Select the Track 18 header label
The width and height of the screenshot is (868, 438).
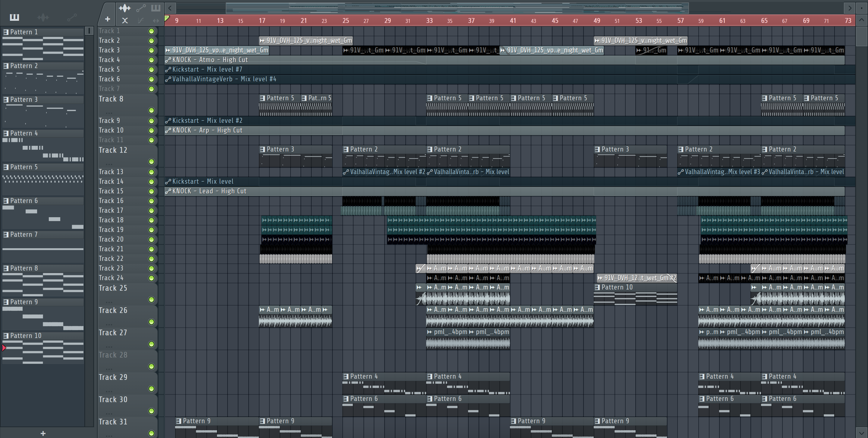(111, 220)
